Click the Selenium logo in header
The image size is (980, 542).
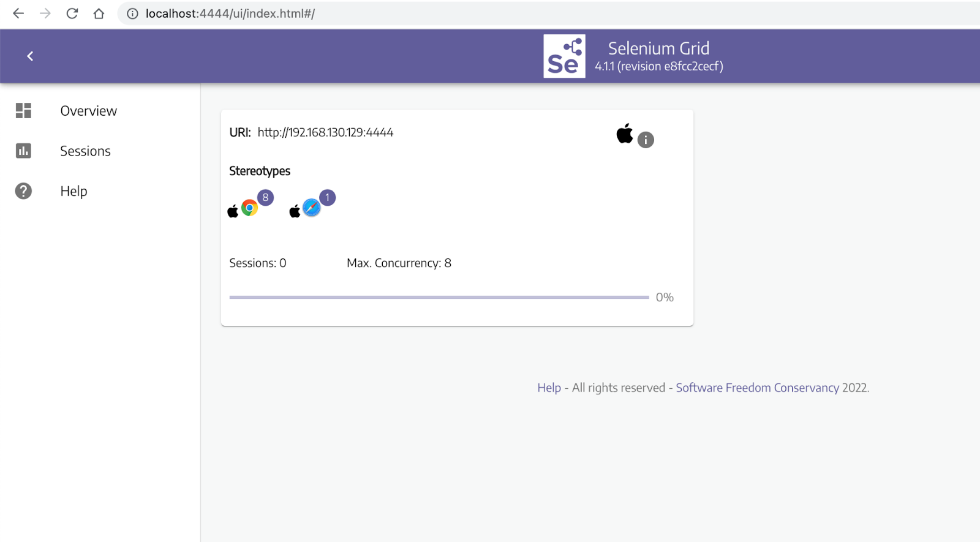point(564,56)
